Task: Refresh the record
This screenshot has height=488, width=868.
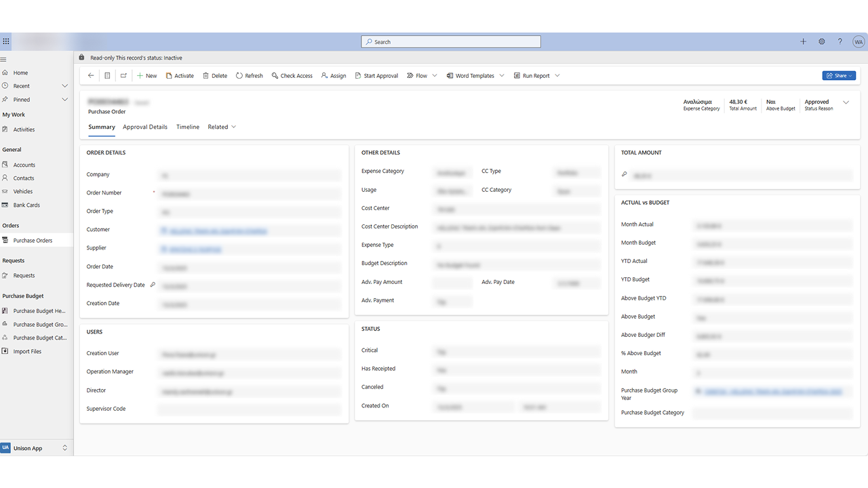Action: tap(249, 76)
